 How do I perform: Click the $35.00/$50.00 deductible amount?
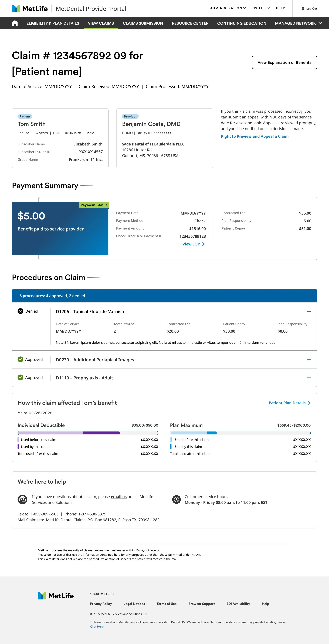145,425
